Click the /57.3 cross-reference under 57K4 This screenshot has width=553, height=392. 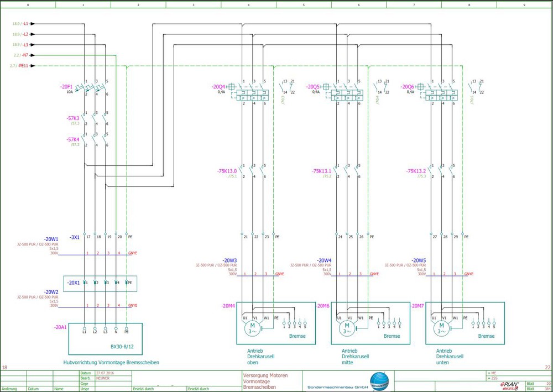tap(75, 144)
